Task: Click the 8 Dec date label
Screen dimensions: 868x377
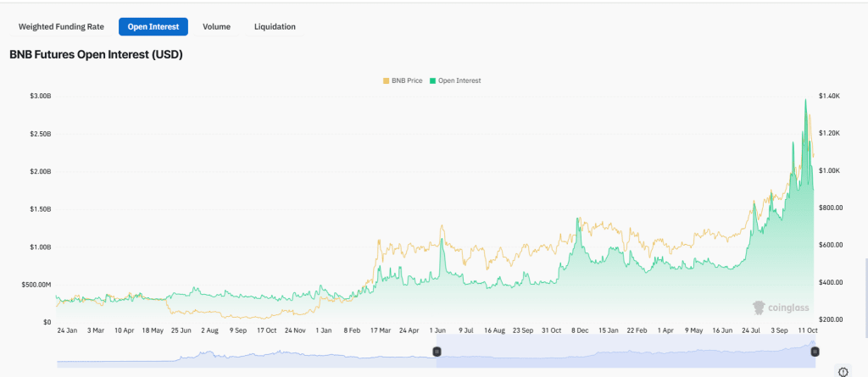Action: (x=580, y=330)
